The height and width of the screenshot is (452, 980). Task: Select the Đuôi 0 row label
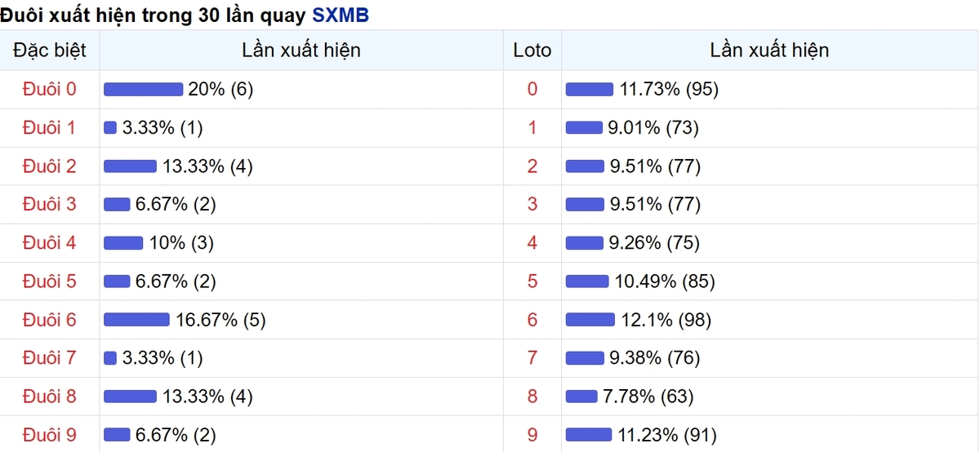(50, 89)
